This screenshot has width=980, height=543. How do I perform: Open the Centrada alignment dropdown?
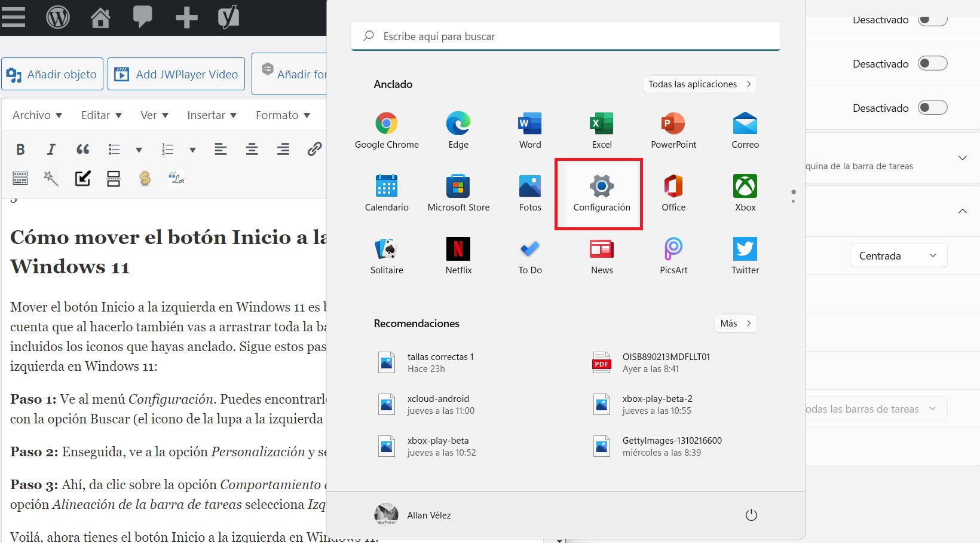tap(899, 255)
